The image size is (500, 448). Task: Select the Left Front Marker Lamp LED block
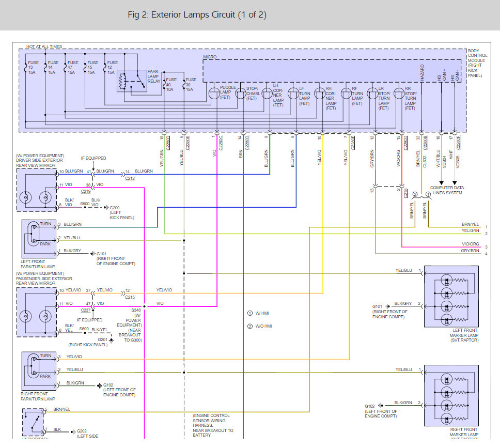pyautogui.click(x=450, y=297)
